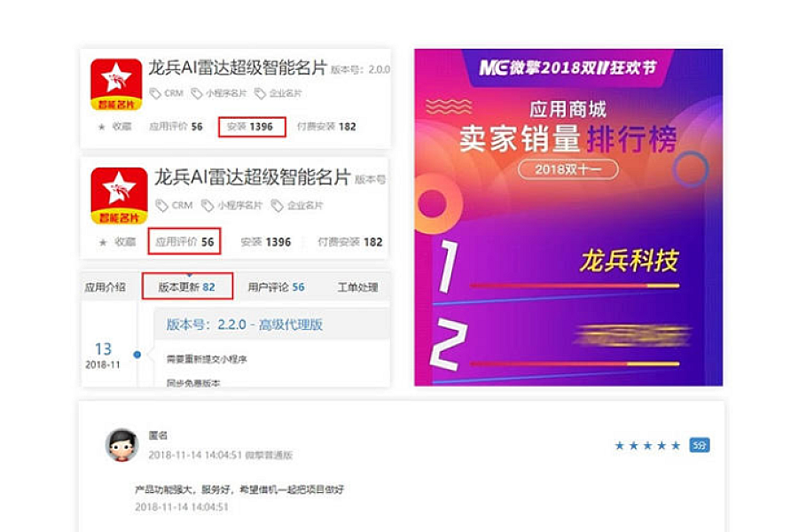Click the top red star app icon
This screenshot has height=532, width=798.
pos(116,84)
